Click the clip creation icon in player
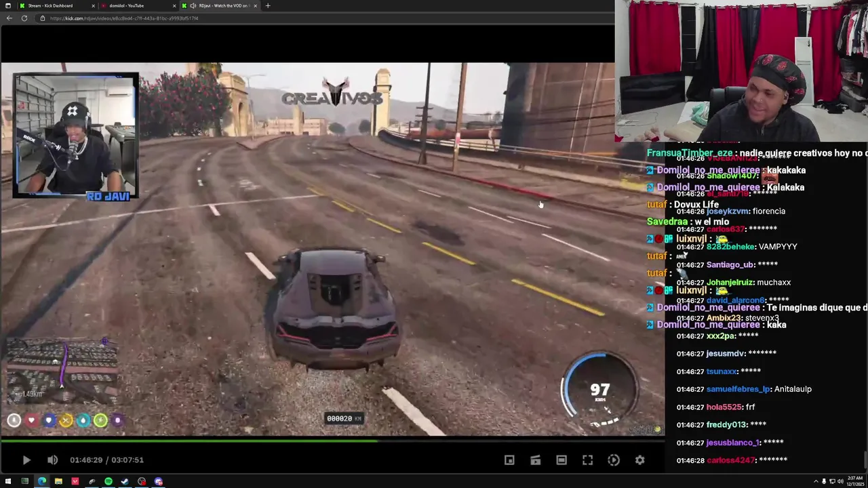868x488 pixels. coord(535,460)
